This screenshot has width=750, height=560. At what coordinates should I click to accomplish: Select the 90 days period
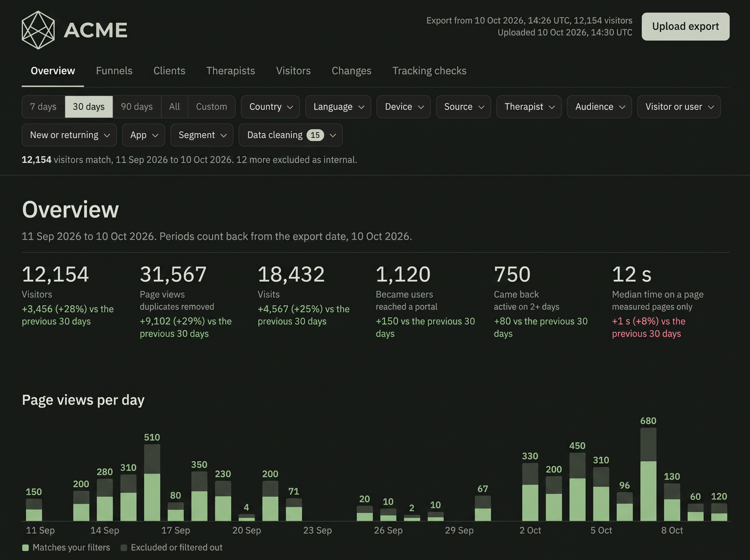click(137, 107)
